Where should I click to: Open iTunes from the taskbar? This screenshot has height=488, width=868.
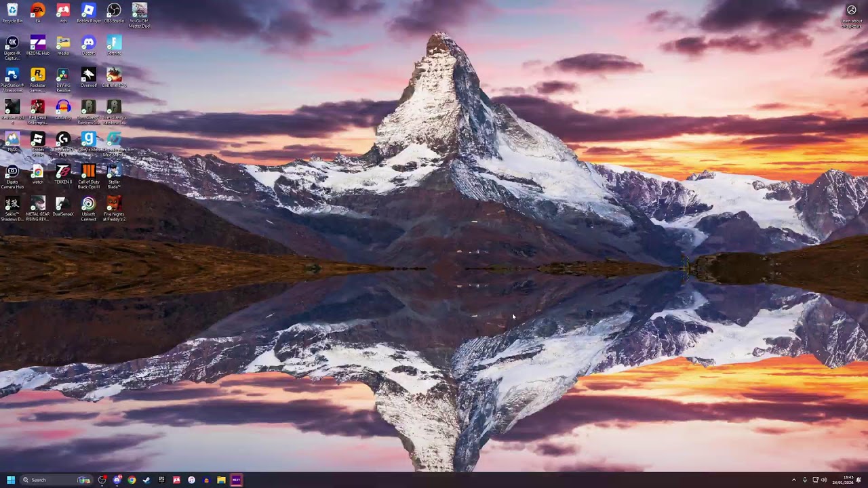click(191, 480)
